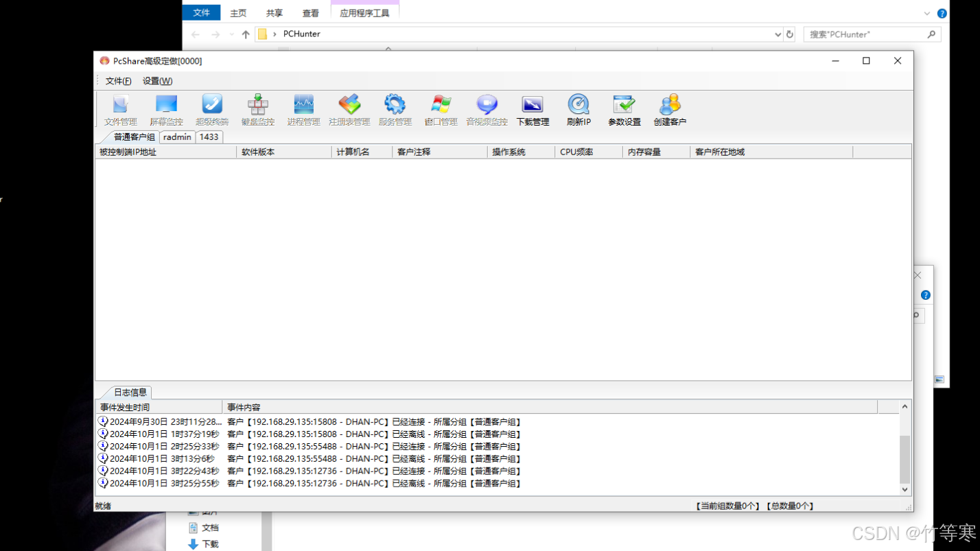
Task: Click the log panel scrollbar thumb
Action: pyautogui.click(x=905, y=459)
